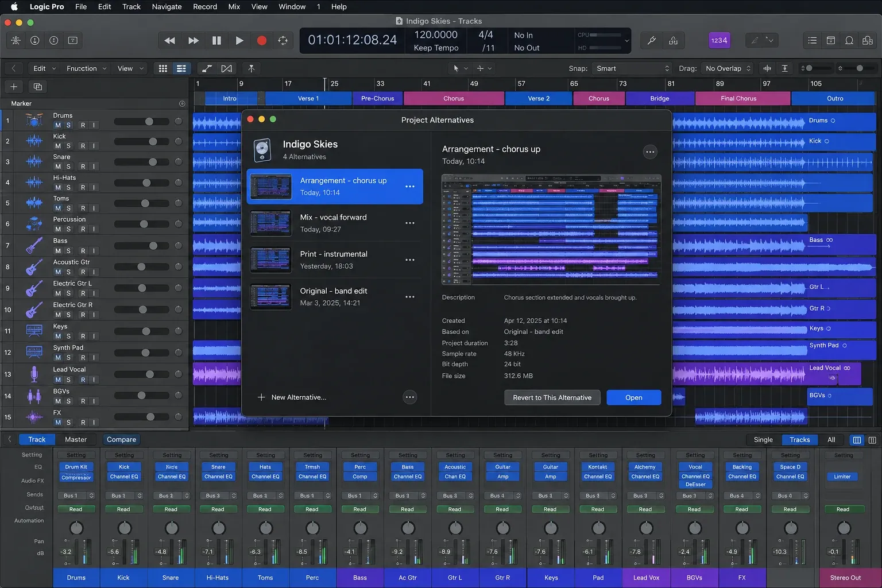Solo the Kick track

pyautogui.click(x=68, y=146)
